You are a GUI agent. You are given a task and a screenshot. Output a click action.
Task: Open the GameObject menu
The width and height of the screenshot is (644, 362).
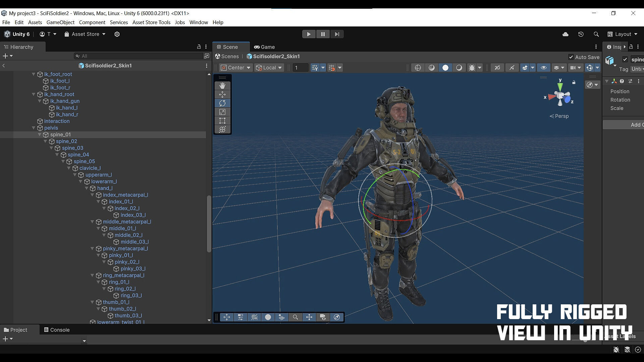[x=60, y=22]
